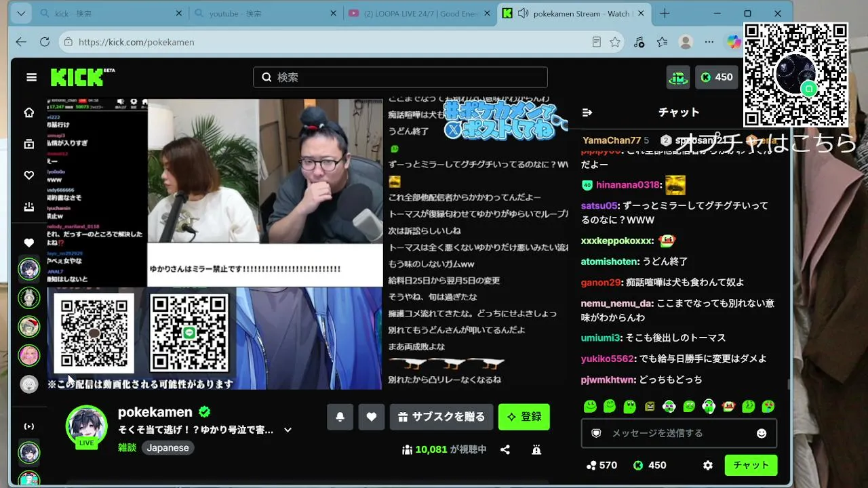The height and width of the screenshot is (488, 868).
Task: Click the green 登録 subscribe button
Action: (x=524, y=417)
